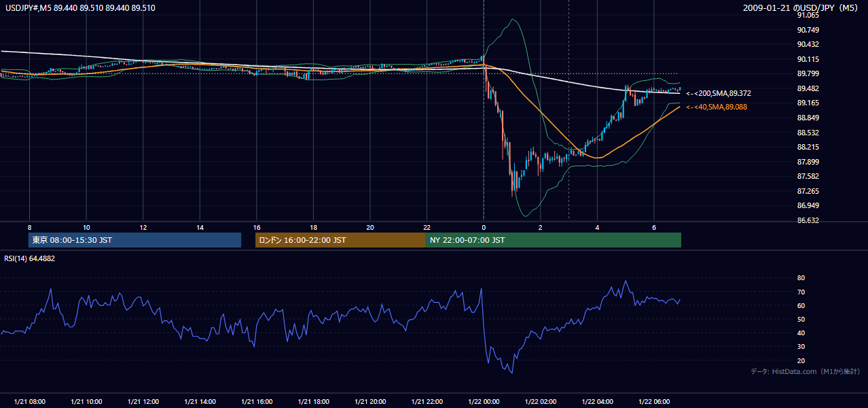
Task: Click the 1/21 16:00 time axis label
Action: pyautogui.click(x=257, y=401)
